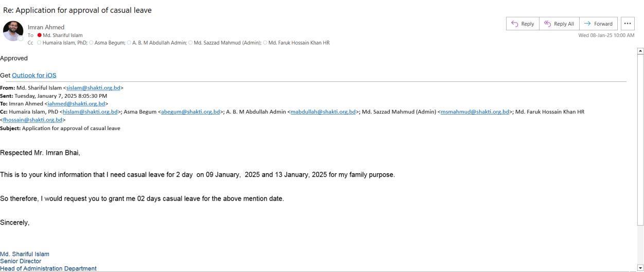Click red presence dot beside Md. Shariful Islam
644x272 pixels.
pos(39,35)
